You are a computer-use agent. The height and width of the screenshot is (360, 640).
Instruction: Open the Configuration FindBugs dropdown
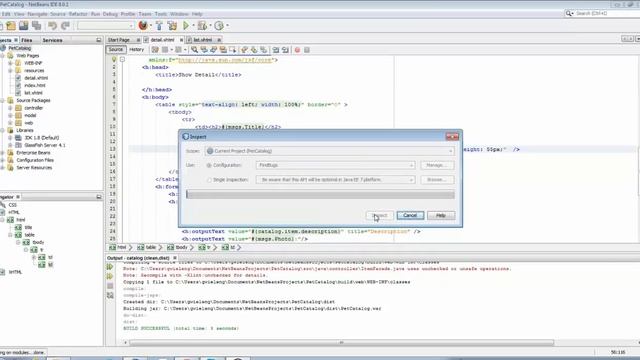point(336,165)
